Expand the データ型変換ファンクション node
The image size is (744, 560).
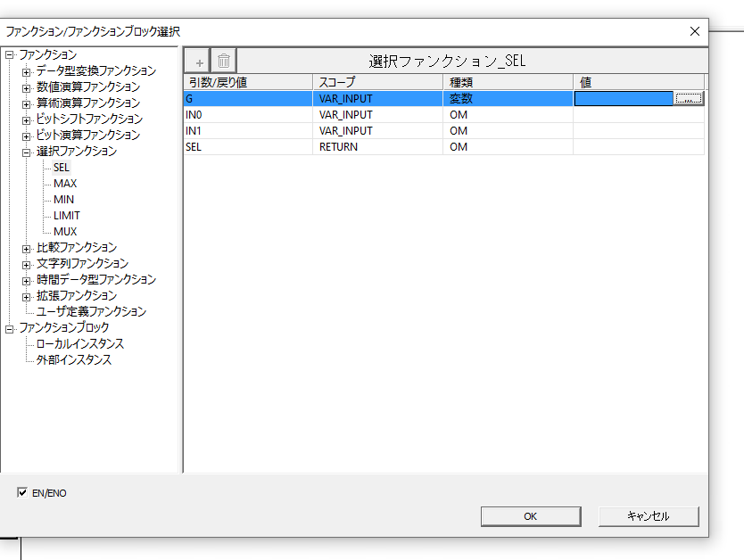tap(27, 71)
